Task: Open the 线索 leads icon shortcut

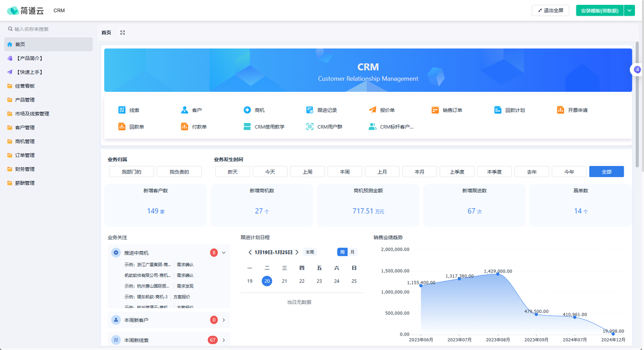Action: click(122, 110)
